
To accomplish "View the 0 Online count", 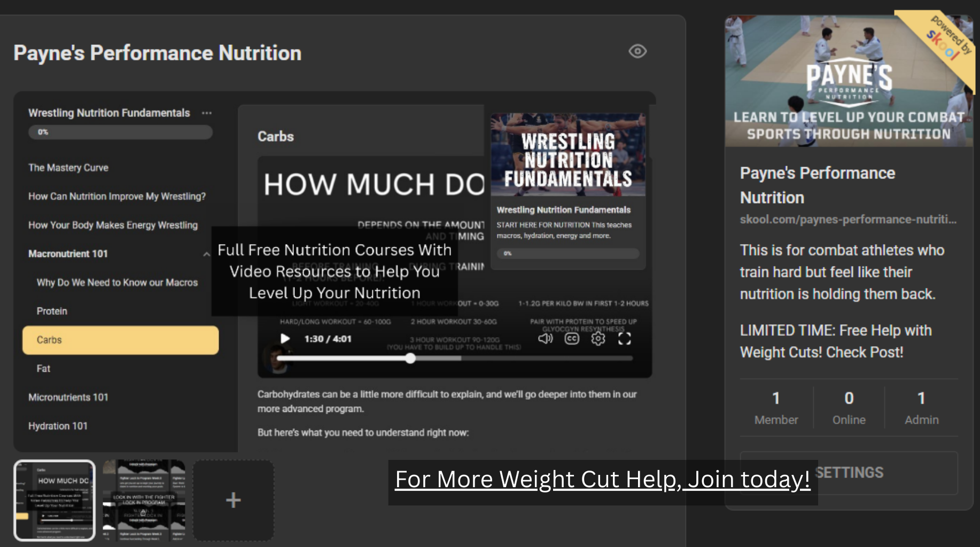I will click(x=849, y=408).
